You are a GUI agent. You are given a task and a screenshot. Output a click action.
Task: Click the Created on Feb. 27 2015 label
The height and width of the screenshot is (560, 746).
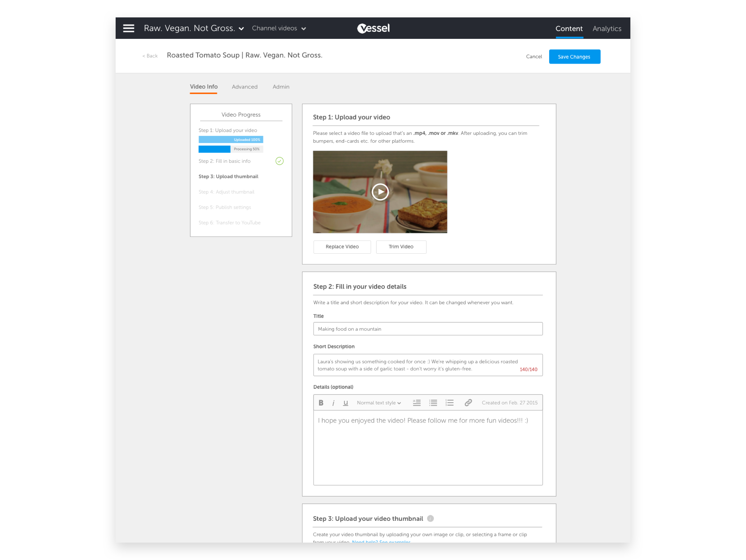[509, 403]
